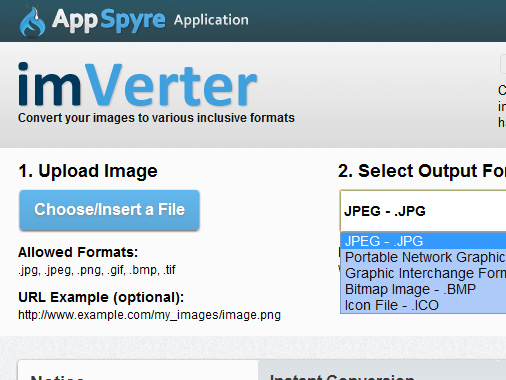
Task: Select Bitmap Image - .BMP option
Action: pos(423,289)
